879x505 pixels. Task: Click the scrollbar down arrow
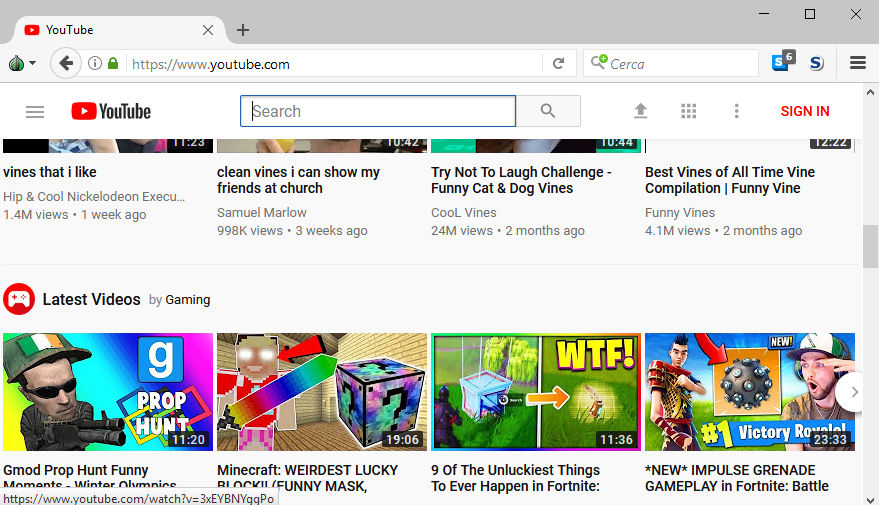coord(870,499)
